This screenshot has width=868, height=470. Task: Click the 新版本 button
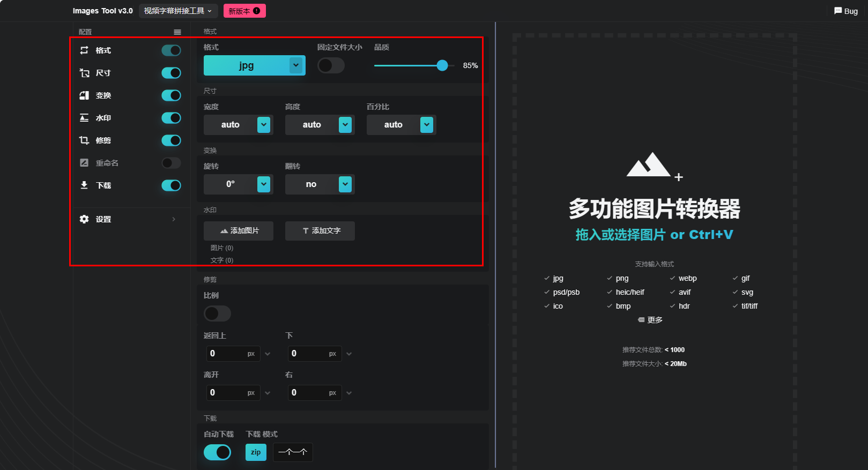[x=244, y=11]
